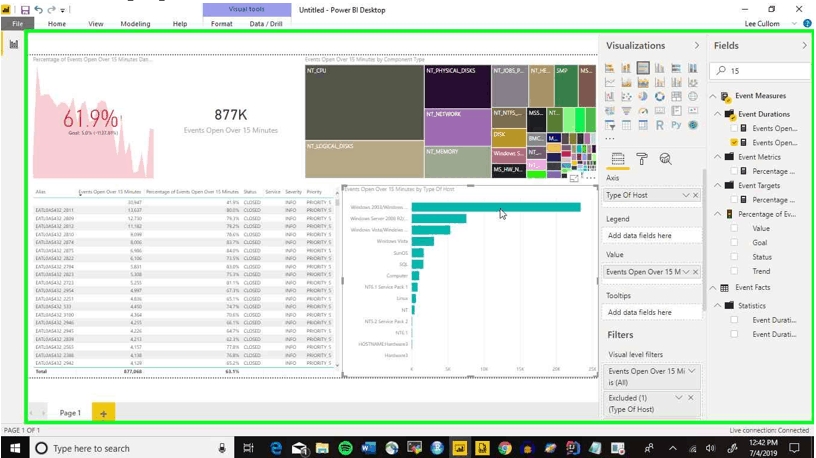Check the Status field checkbox
816x458 pixels.
(734, 257)
